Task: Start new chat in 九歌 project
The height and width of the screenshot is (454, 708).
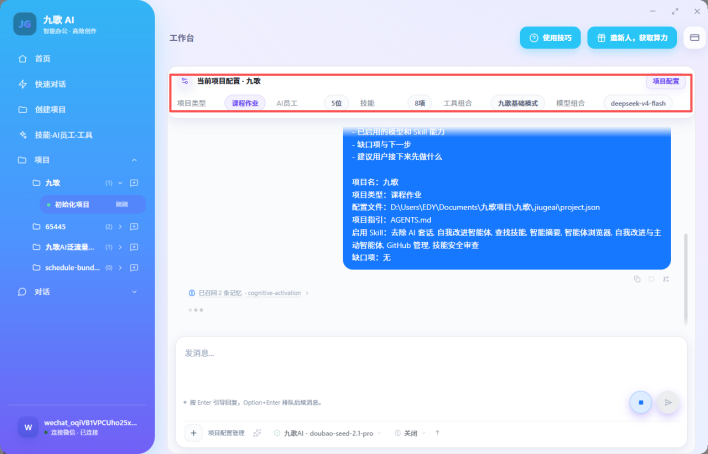Action: [134, 183]
